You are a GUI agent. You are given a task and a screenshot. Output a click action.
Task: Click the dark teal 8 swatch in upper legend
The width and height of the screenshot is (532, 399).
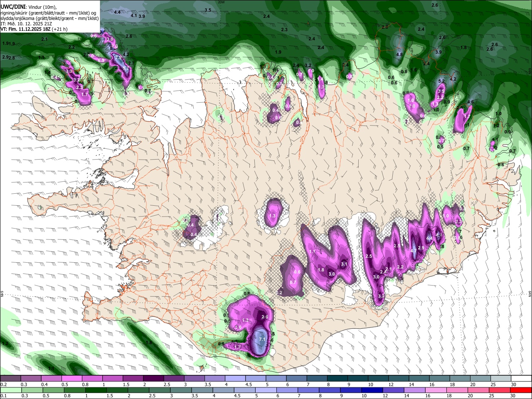point(337,378)
